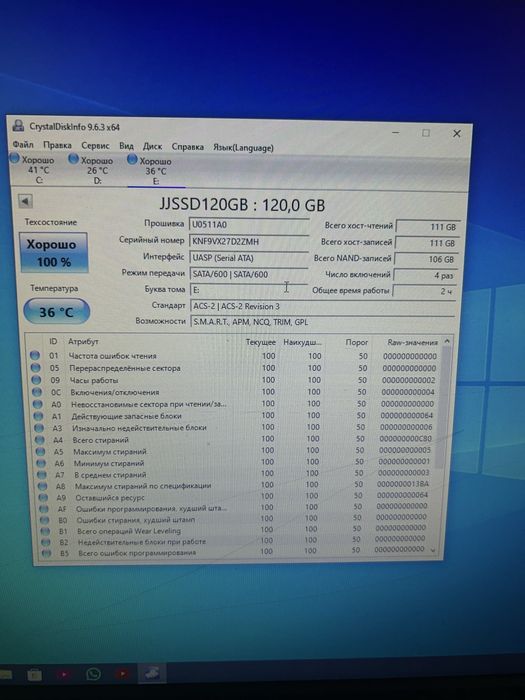
Task: Click the Всего хост-чтений value 111 GB
Action: [428, 227]
